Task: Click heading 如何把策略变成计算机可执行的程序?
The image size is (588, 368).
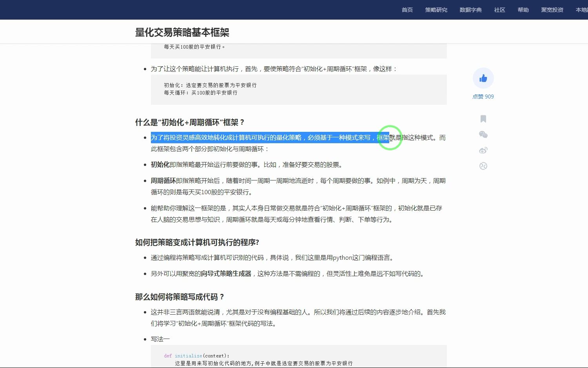Action: (x=197, y=242)
